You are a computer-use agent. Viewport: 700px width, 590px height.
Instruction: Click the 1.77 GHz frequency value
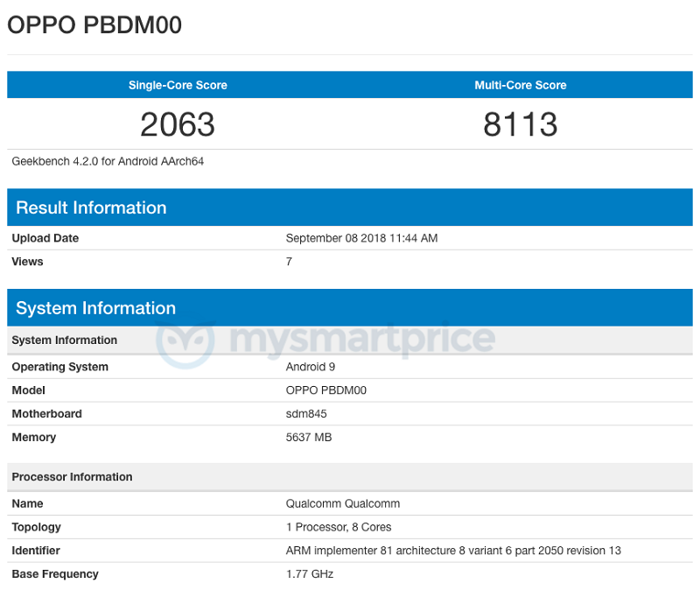[x=310, y=574]
